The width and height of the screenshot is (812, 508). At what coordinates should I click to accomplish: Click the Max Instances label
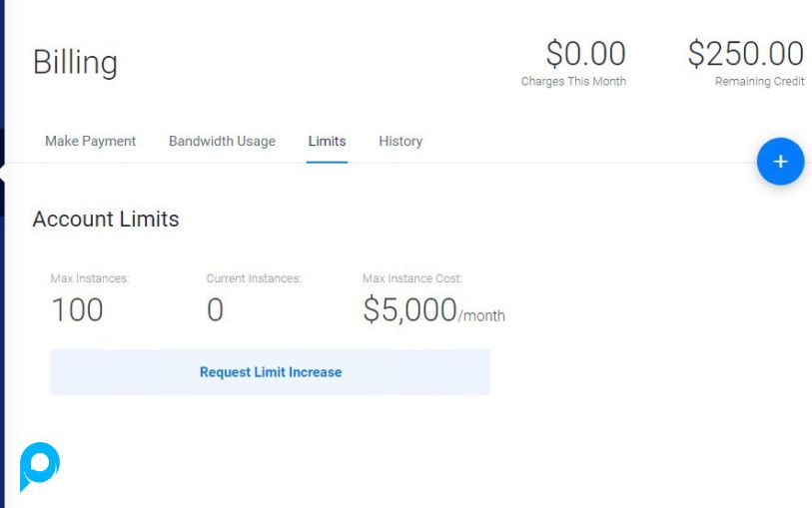click(90, 278)
